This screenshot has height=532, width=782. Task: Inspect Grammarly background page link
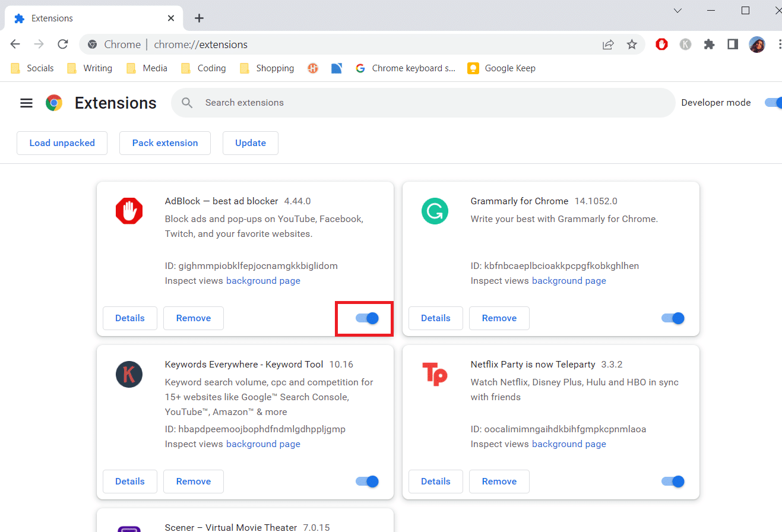pos(569,281)
